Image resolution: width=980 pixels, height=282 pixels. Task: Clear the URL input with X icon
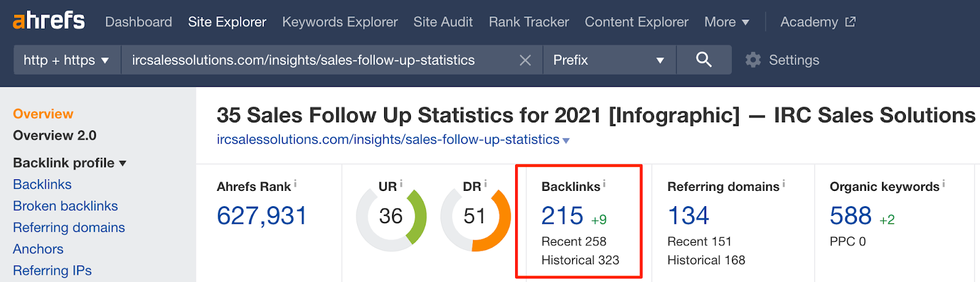point(525,60)
